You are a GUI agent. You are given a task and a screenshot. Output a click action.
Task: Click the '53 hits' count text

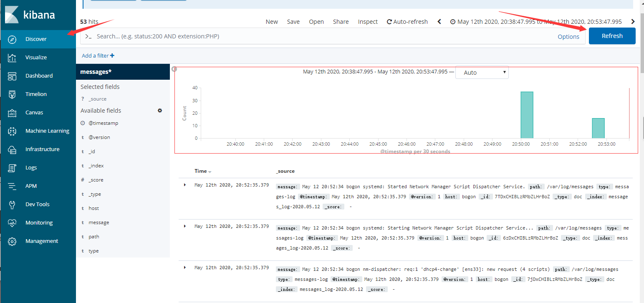click(89, 22)
